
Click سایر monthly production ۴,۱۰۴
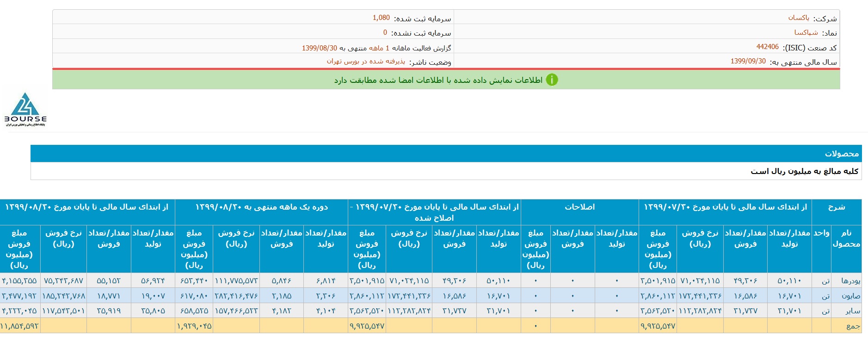pos(326,311)
